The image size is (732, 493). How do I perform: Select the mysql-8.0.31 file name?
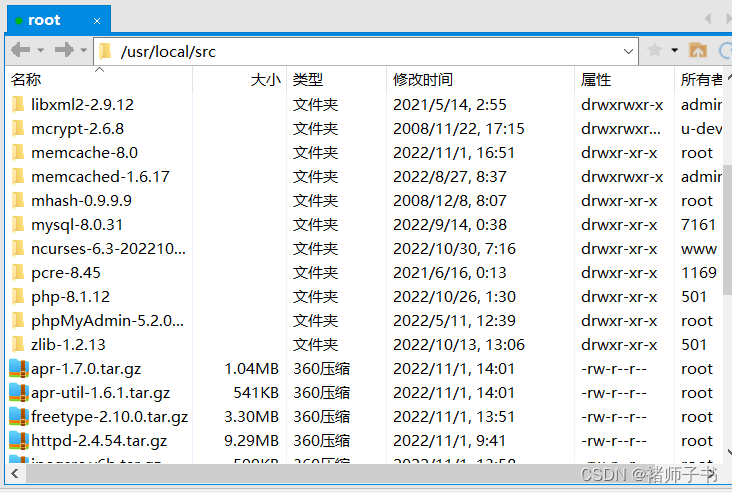pyautogui.click(x=77, y=225)
